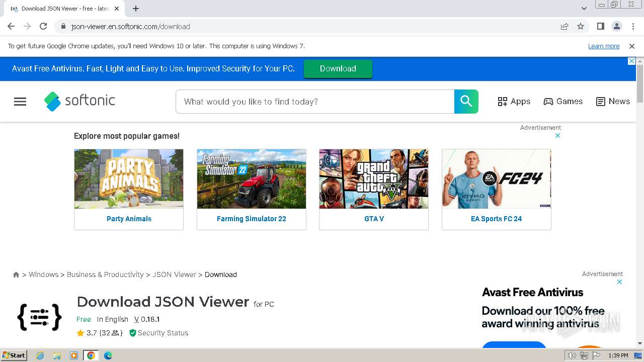This screenshot has width=644, height=362.
Task: Click the share page icon in address bar
Action: pyautogui.click(x=565, y=27)
